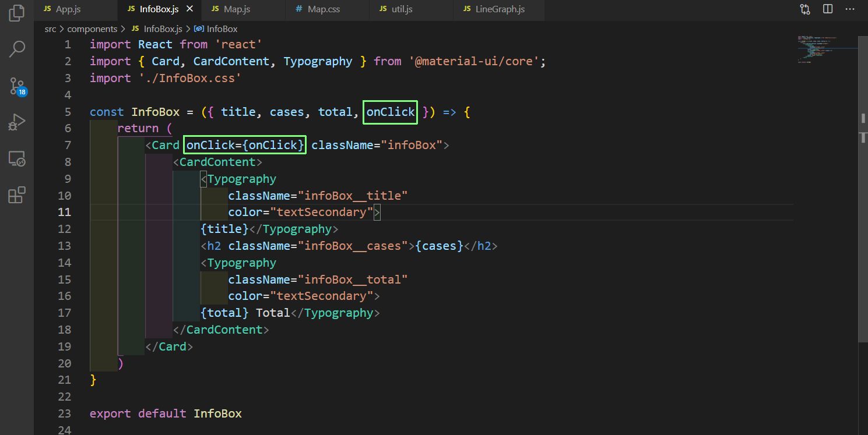The image size is (868, 435).
Task: Click './InfoBox.css' import string
Action: coord(189,78)
